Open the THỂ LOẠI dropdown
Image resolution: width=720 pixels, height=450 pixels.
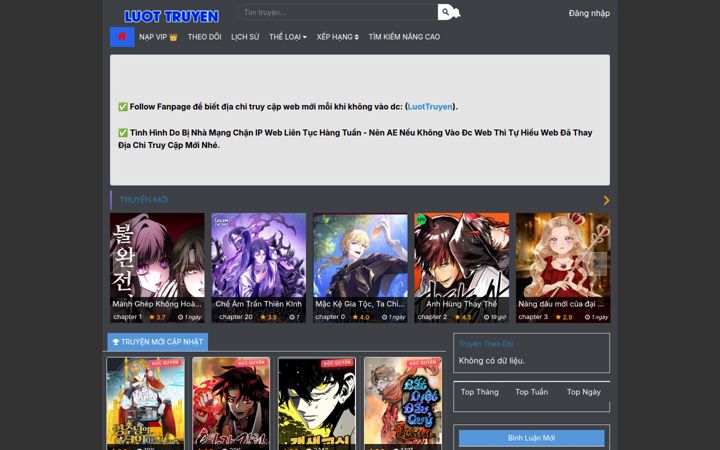click(288, 37)
